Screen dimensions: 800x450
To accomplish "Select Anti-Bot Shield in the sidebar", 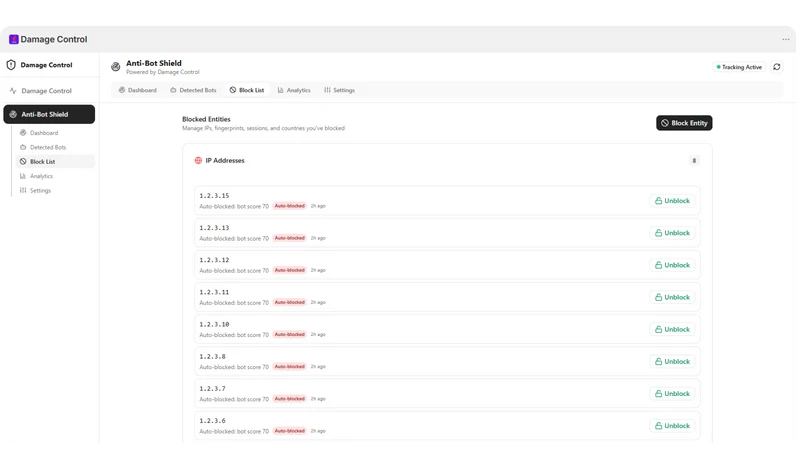I will point(49,114).
